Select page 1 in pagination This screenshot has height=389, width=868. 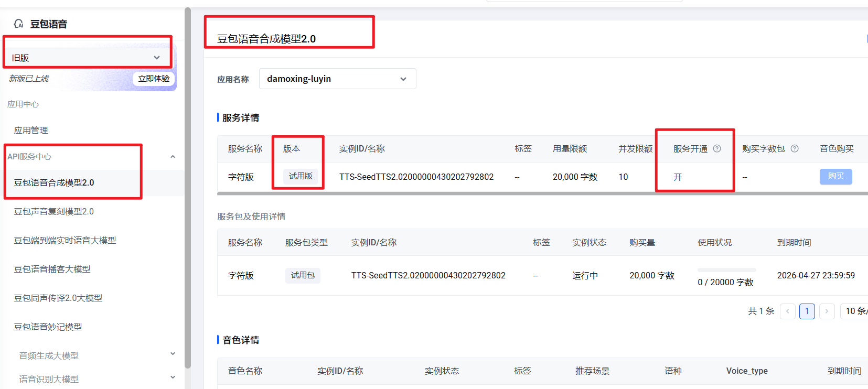point(807,311)
